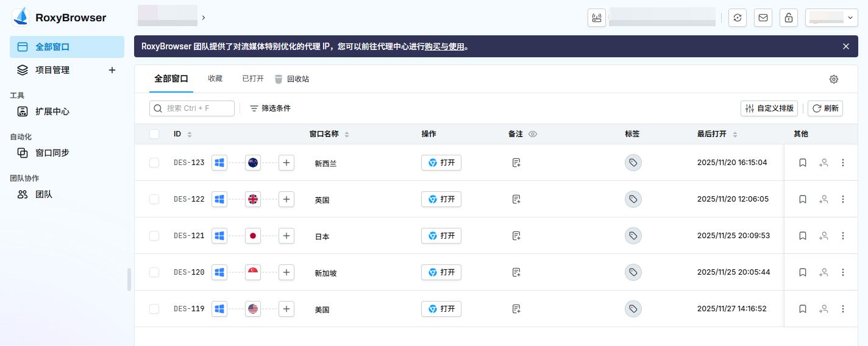
Task: Click the plus icon in DES-121 row
Action: click(x=286, y=236)
